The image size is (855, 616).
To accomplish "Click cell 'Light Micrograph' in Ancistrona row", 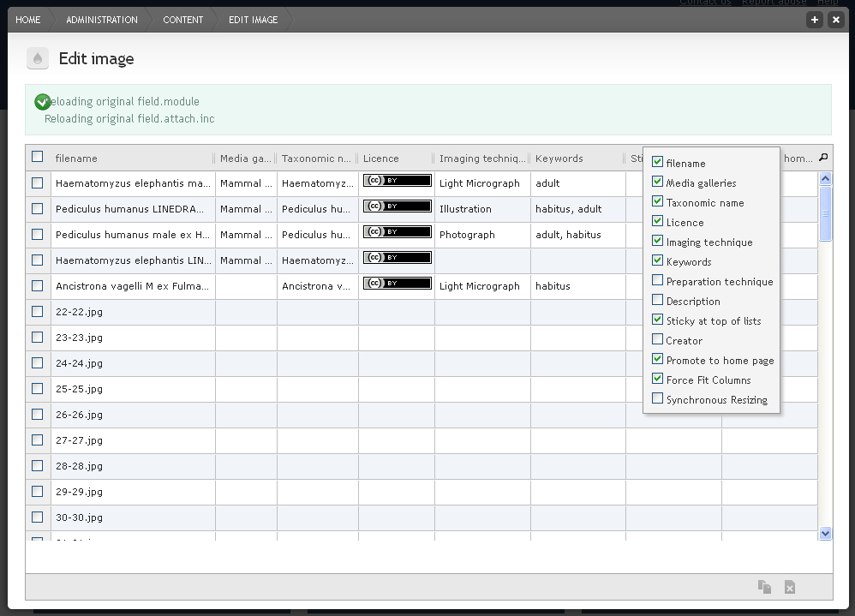I will pyautogui.click(x=482, y=286).
